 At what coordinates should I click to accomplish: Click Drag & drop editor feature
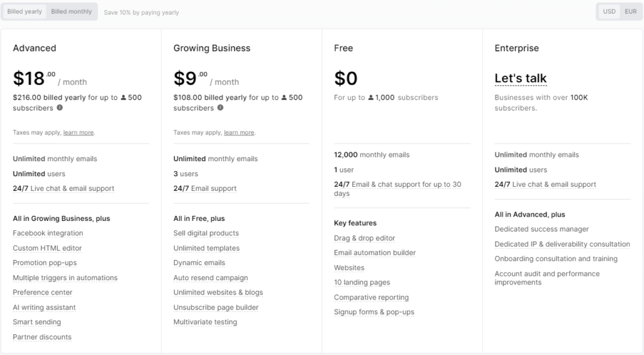(x=364, y=239)
